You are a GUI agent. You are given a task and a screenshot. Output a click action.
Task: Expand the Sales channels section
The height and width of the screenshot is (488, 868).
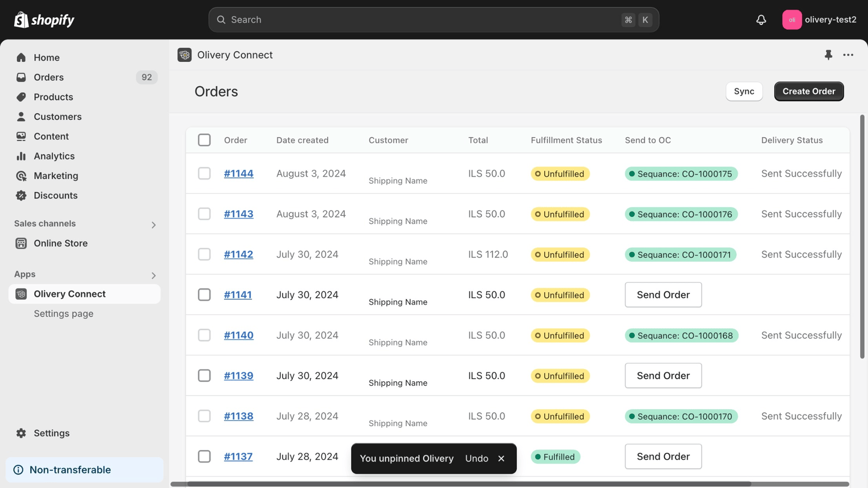tap(154, 224)
